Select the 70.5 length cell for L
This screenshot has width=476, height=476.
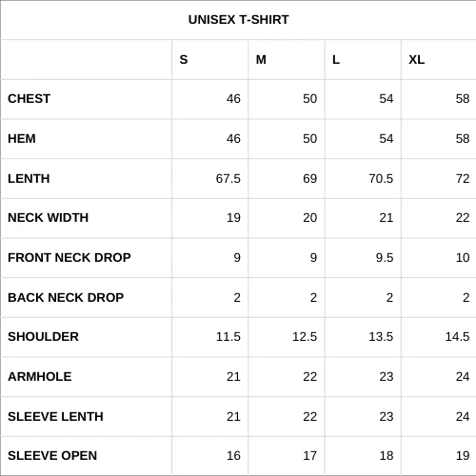pyautogui.click(x=363, y=179)
